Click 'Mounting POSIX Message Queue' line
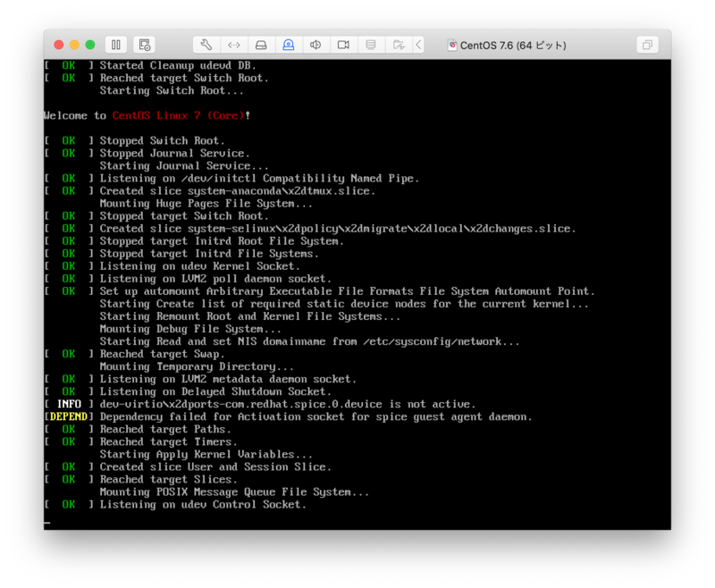This screenshot has width=715, height=588. coord(234,491)
